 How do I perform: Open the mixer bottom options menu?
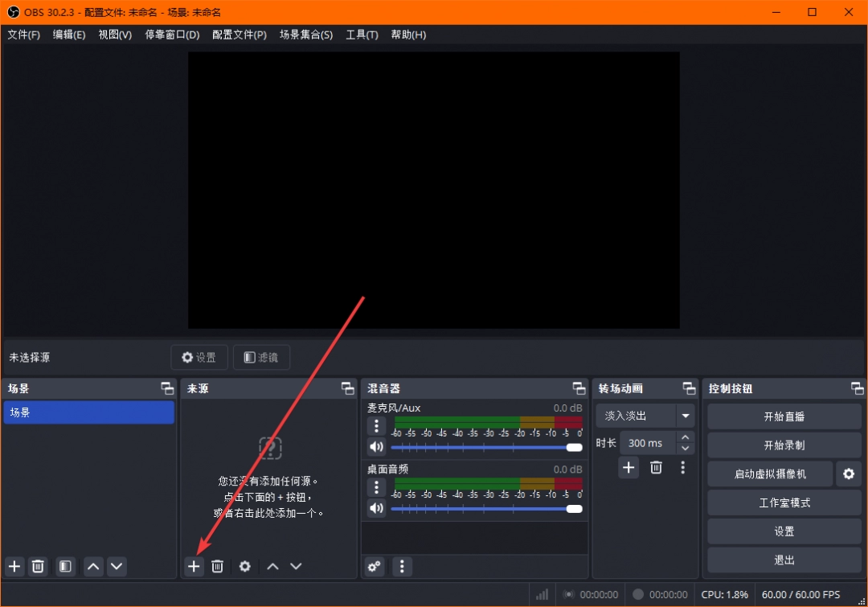pyautogui.click(x=402, y=567)
